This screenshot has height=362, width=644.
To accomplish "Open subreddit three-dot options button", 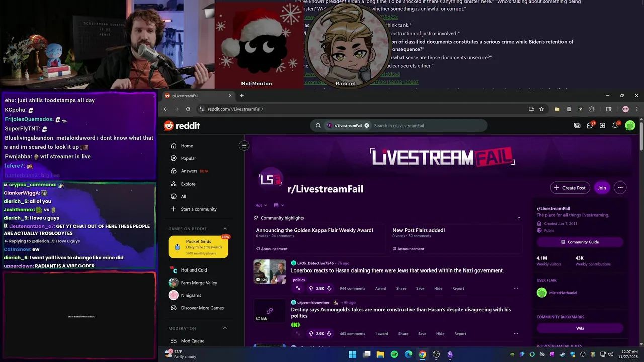I will 620,188.
